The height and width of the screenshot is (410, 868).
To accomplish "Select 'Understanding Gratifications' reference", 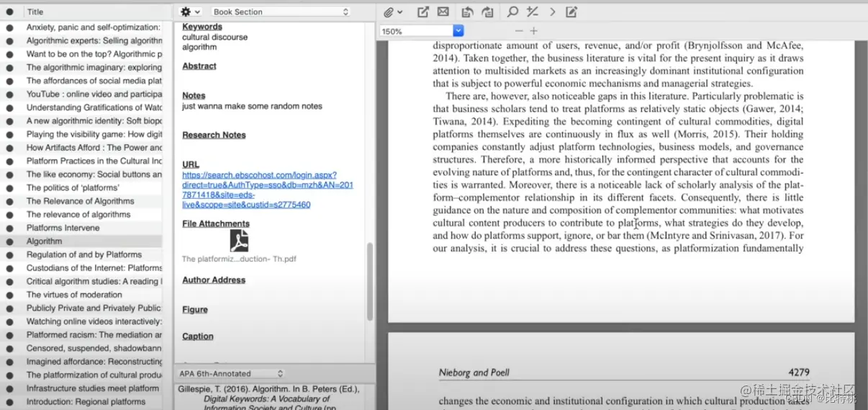I will (94, 107).
